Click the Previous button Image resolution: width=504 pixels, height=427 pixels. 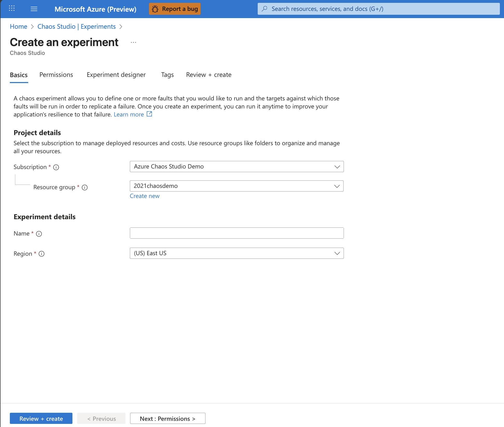click(x=101, y=418)
